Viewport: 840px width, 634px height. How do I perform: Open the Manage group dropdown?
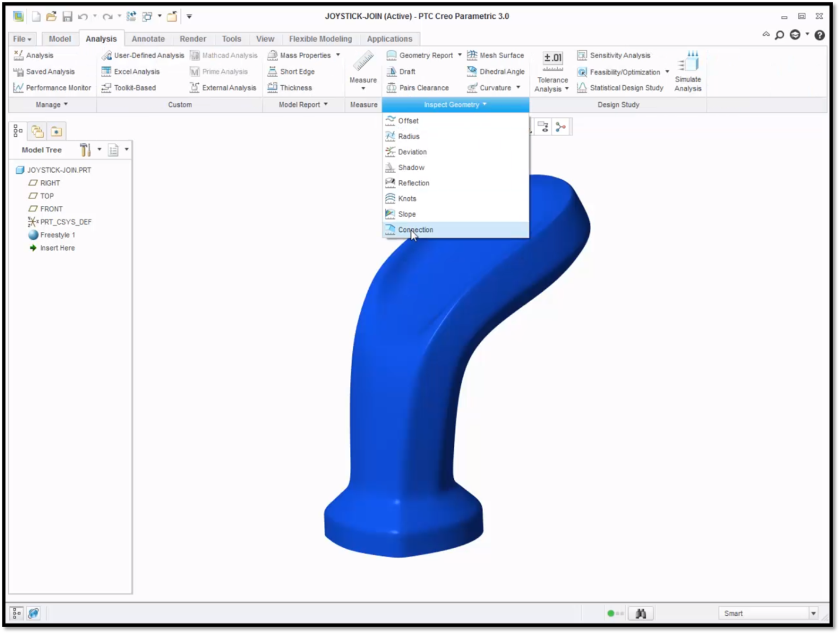pyautogui.click(x=52, y=104)
